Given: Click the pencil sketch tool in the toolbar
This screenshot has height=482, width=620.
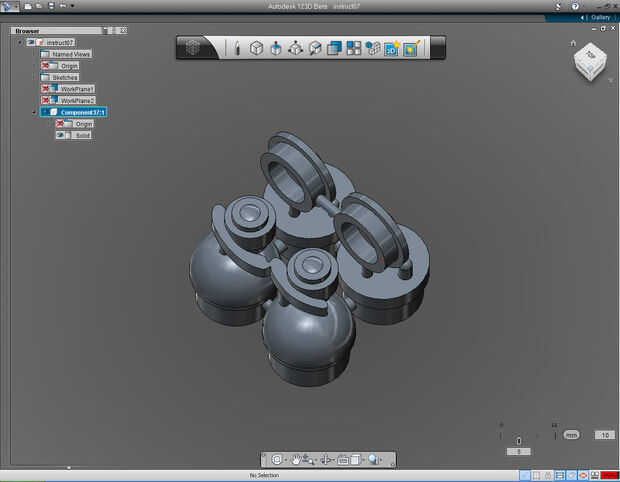Looking at the screenshot, I should [x=237, y=48].
